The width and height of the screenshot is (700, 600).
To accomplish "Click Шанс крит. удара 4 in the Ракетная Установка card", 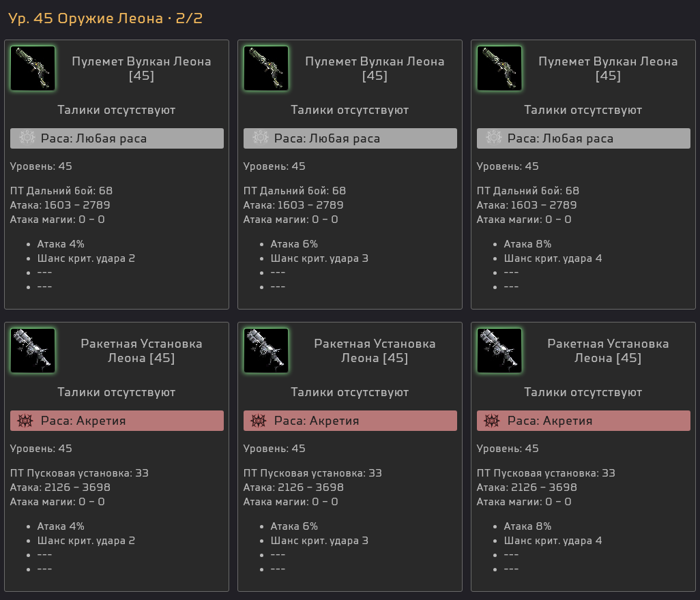I will point(553,541).
